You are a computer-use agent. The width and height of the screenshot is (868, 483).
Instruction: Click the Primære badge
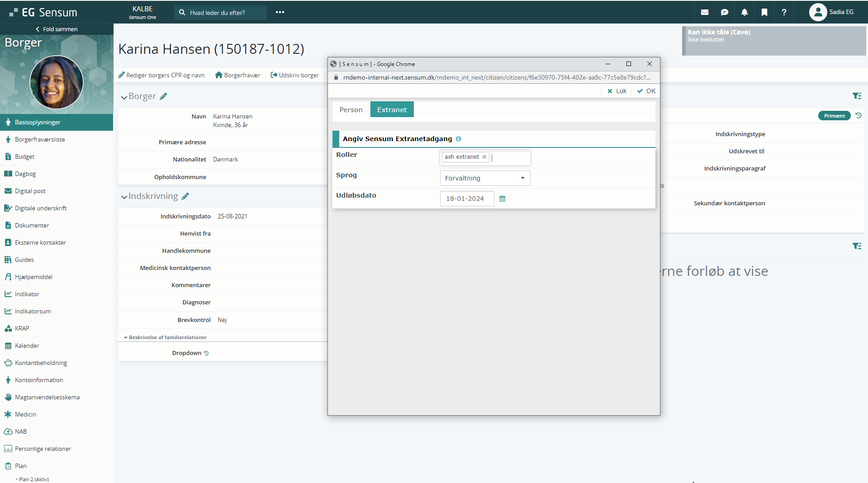point(834,116)
